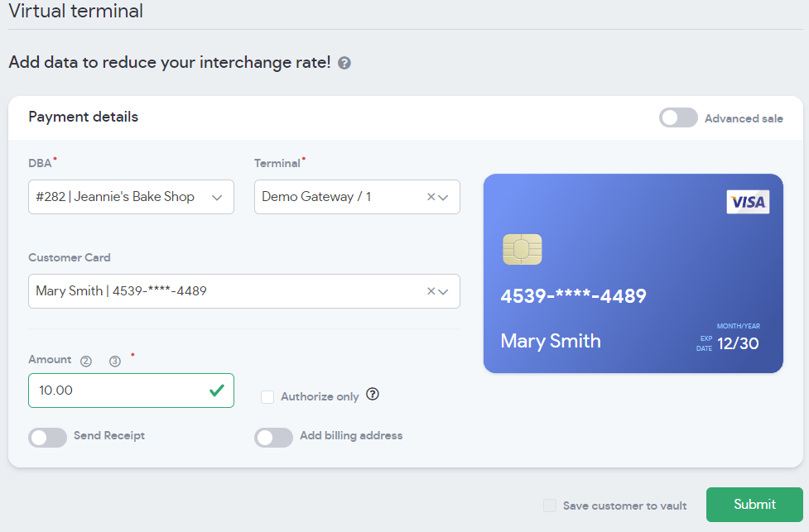
Task: Enable the Advanced sale toggle
Action: [x=678, y=118]
